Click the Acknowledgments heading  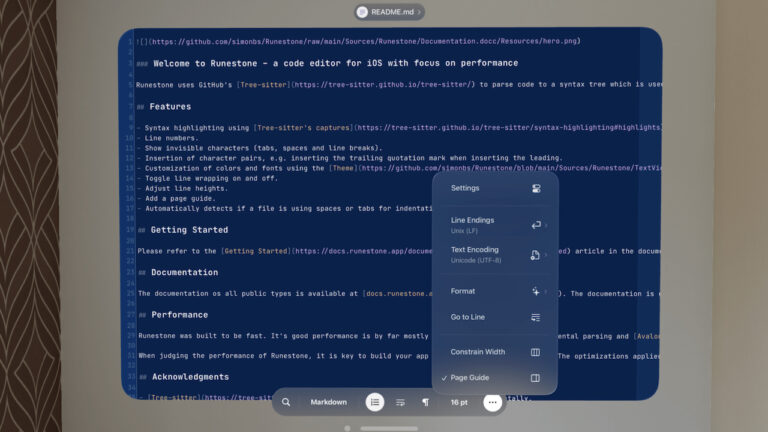[191, 377]
